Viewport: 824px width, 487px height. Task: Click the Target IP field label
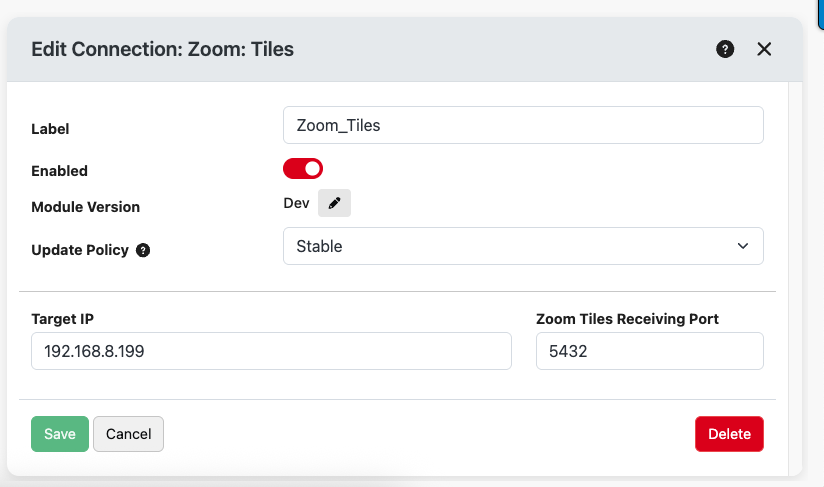pyautogui.click(x=63, y=319)
